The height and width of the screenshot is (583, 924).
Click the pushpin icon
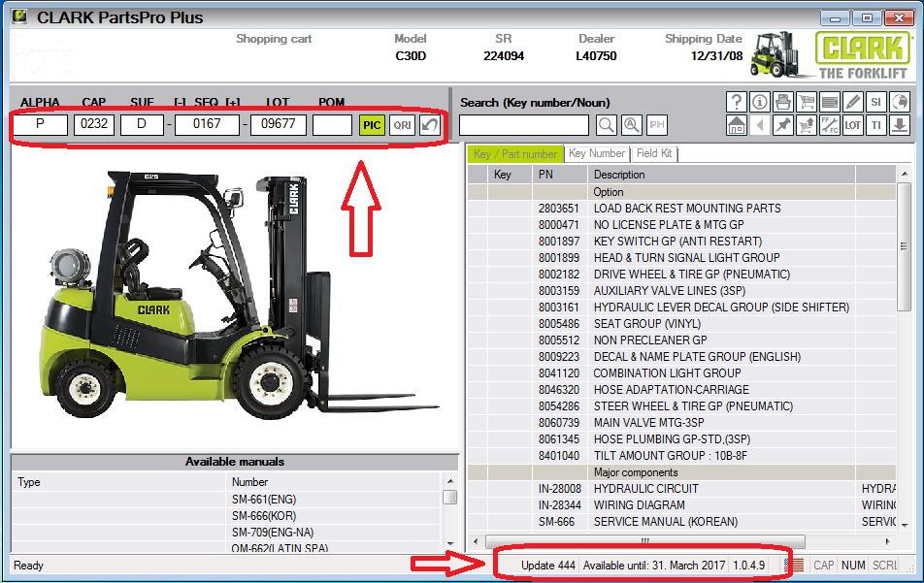pos(782,125)
